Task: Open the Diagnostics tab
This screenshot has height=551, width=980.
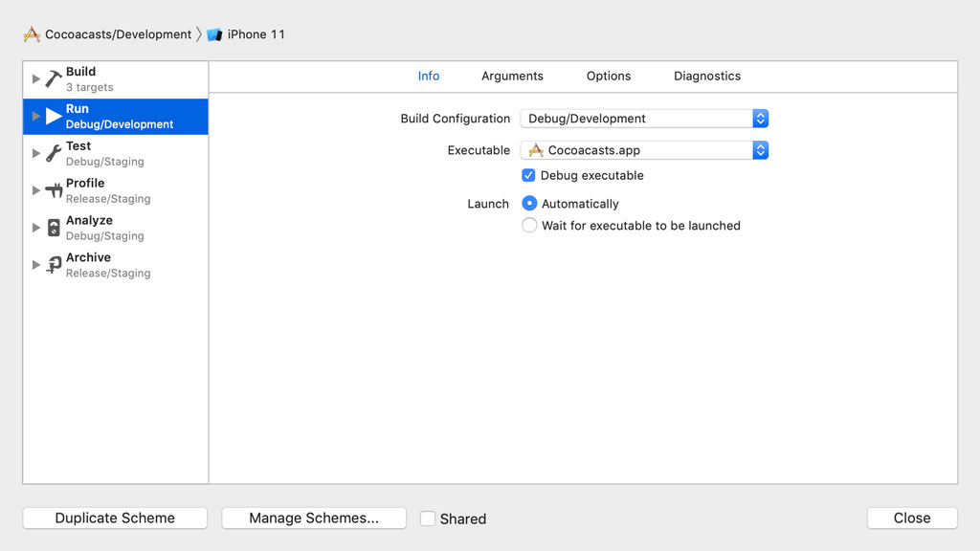Action: 706,76
